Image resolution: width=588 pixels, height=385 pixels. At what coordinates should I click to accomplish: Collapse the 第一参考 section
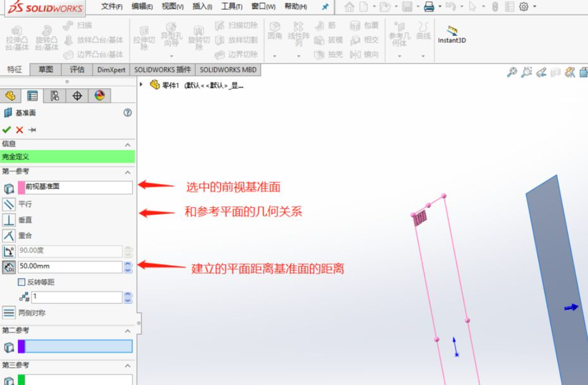[x=128, y=172]
